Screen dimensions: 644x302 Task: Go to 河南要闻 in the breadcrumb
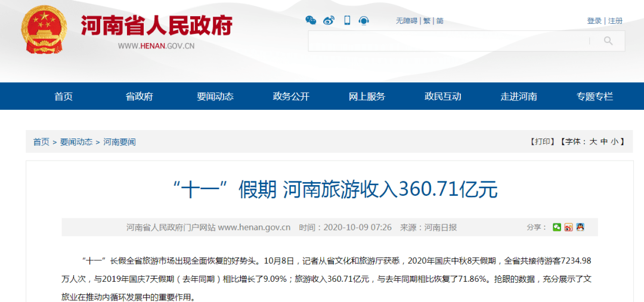coord(119,142)
